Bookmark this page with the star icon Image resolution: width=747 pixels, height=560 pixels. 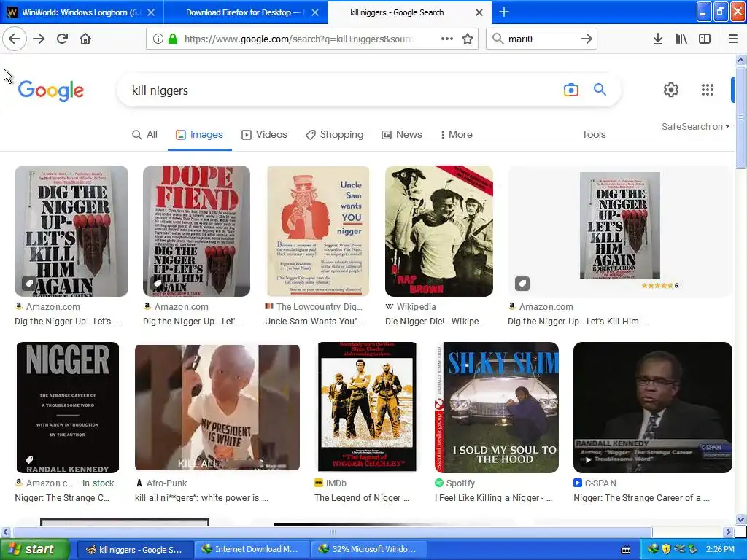coord(468,39)
